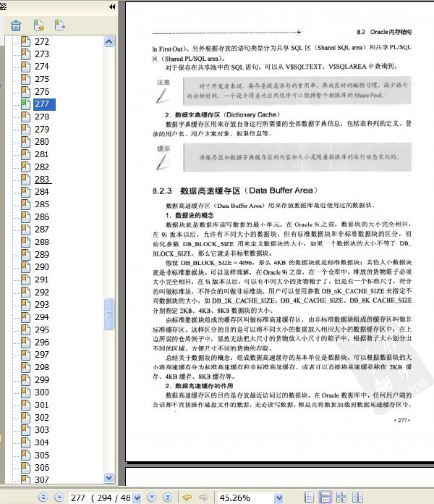Open bookmark 292
This screenshot has width=434, height=504.
coord(42,292)
